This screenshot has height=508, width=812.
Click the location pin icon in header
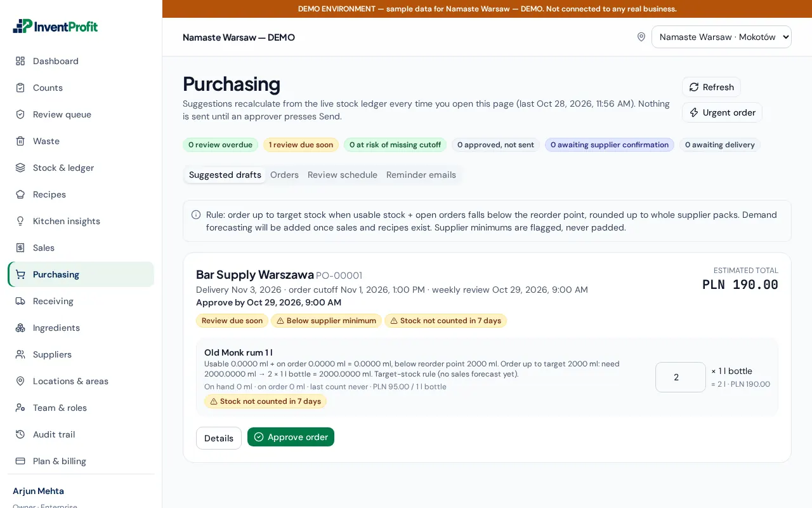click(x=641, y=37)
